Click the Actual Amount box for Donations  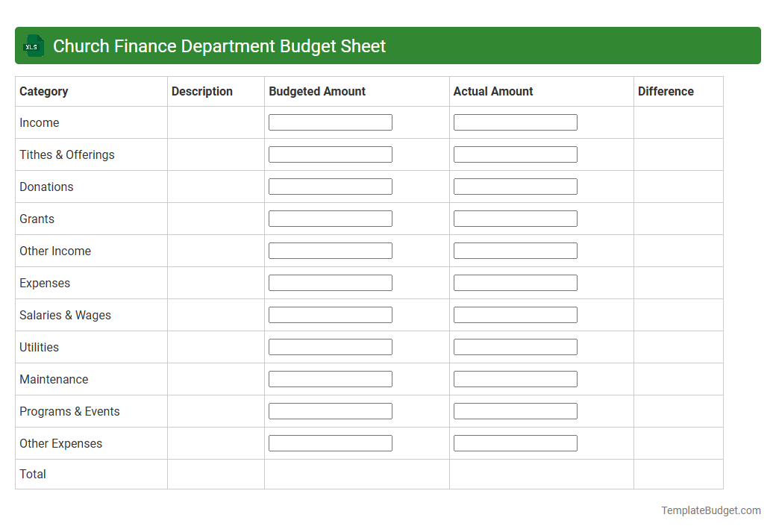click(x=515, y=186)
